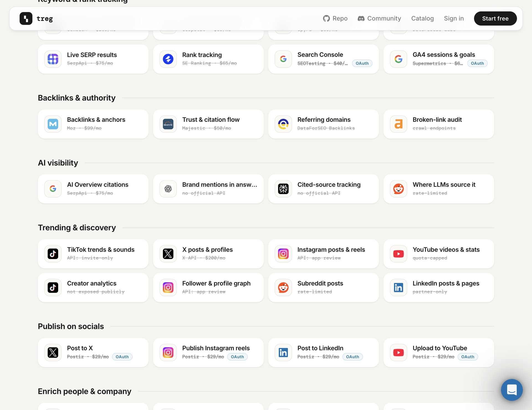Click the Google icon on GA4 sessions & goals
Viewport: 532px width, 410px height.
[398, 59]
